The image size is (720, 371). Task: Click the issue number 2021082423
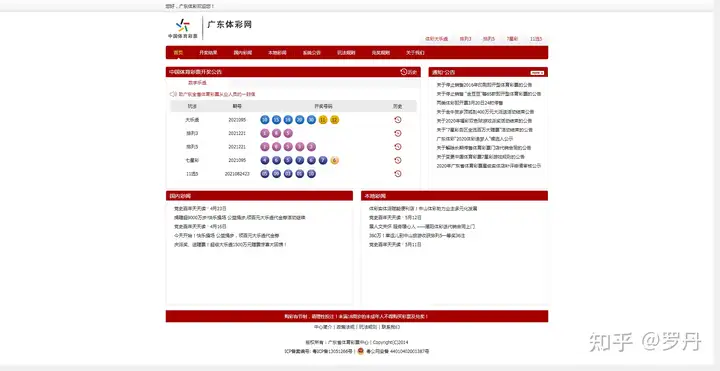(x=237, y=174)
